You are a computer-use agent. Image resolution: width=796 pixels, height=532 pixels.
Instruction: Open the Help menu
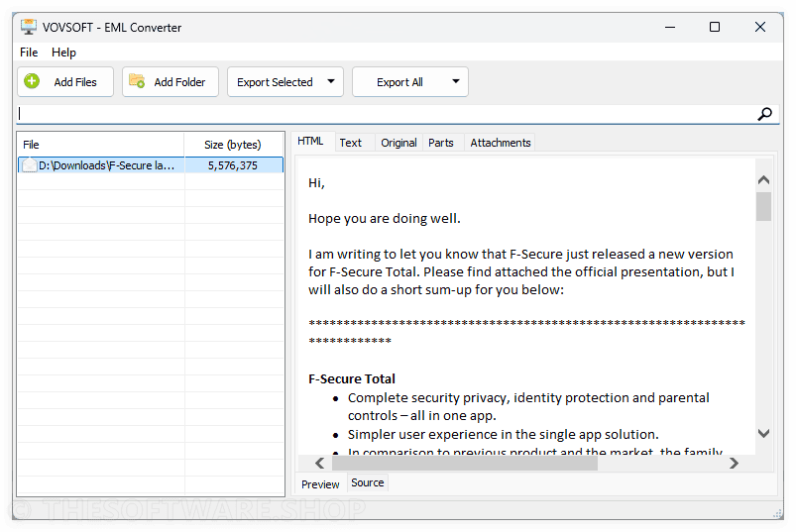63,53
